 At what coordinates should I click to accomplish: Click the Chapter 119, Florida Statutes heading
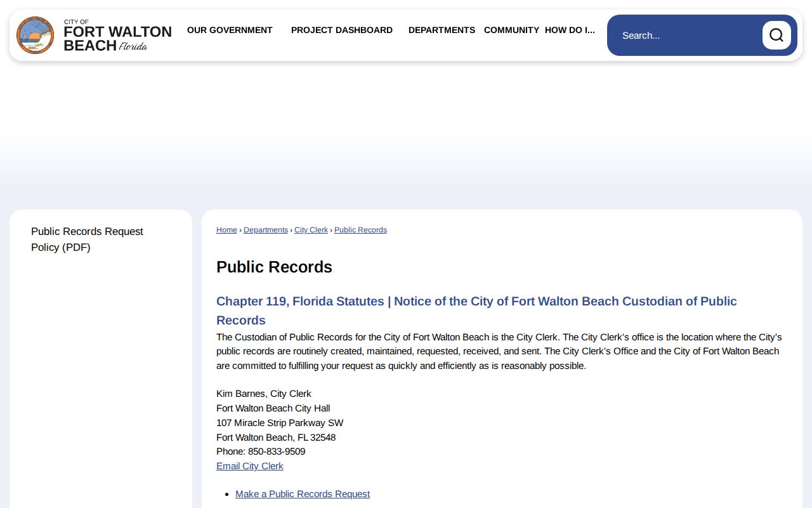(476, 311)
